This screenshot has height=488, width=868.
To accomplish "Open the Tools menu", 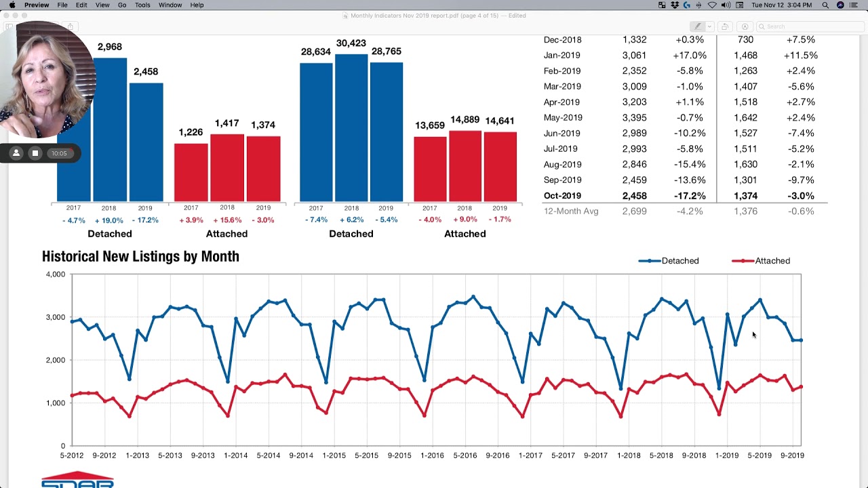I will point(142,5).
